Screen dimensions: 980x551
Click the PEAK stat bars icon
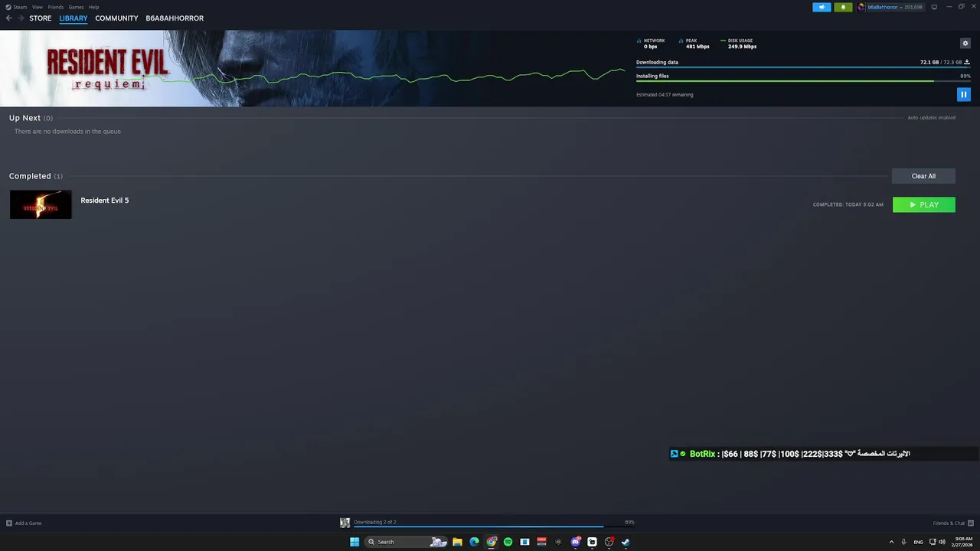(681, 41)
